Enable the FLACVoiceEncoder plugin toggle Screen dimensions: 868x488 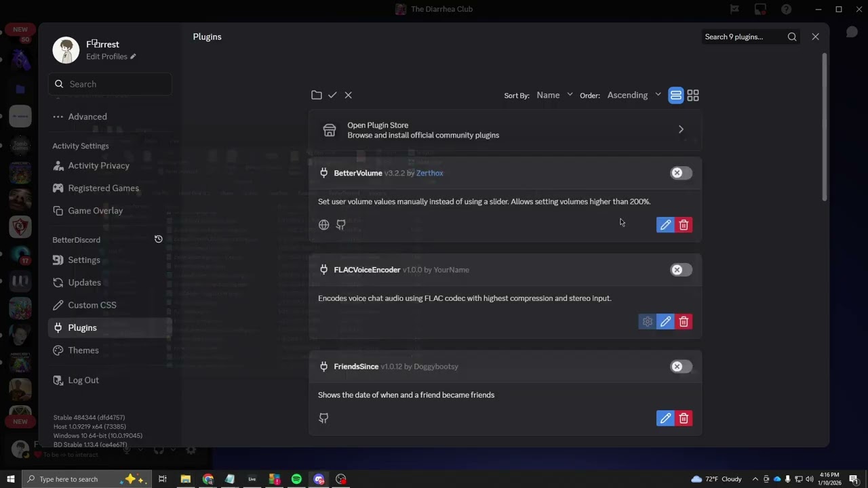(x=681, y=270)
